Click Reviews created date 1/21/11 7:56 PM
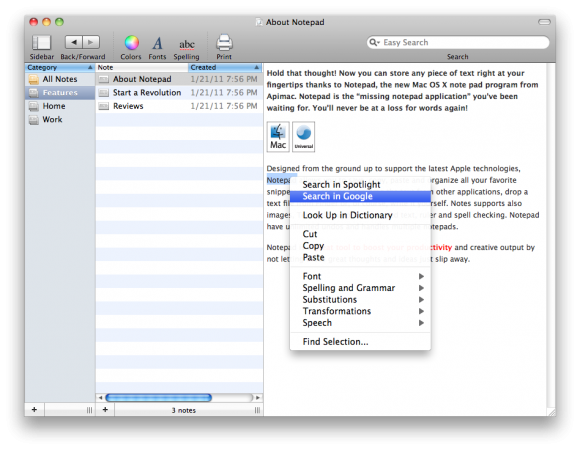580x450 pixels. pyautogui.click(x=224, y=106)
